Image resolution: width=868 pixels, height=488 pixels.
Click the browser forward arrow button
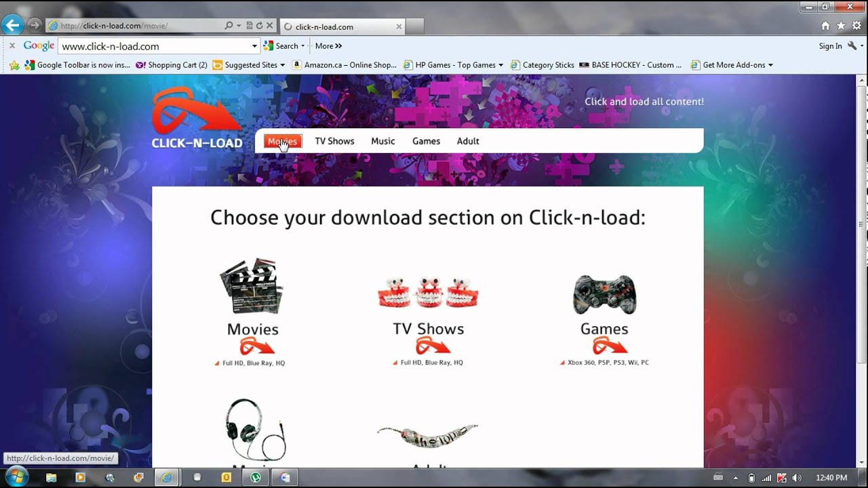(34, 26)
